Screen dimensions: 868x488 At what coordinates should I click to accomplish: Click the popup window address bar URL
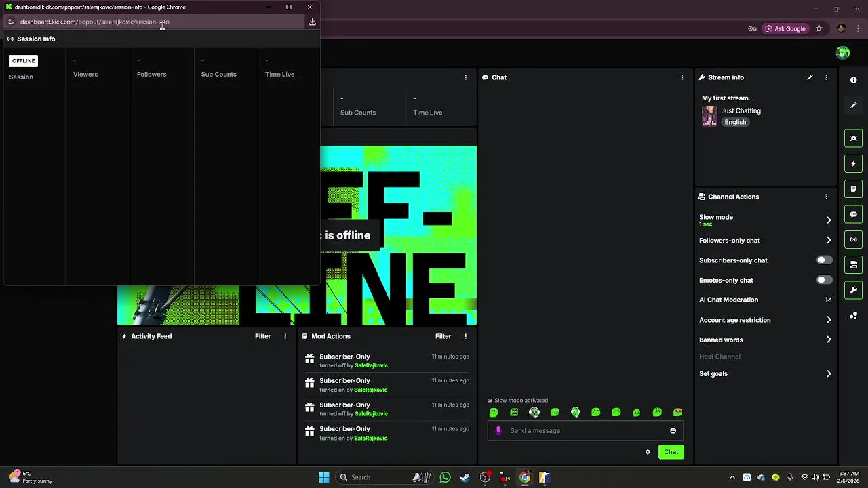[x=95, y=22]
